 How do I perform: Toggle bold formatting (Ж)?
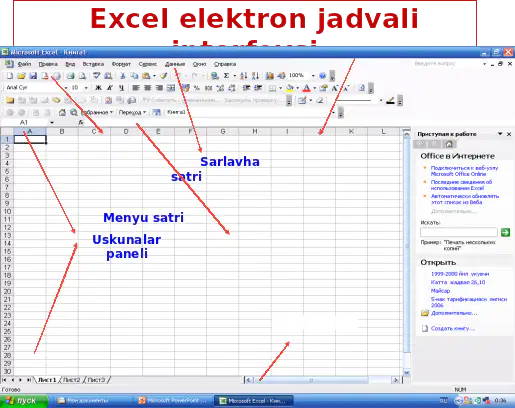point(98,88)
